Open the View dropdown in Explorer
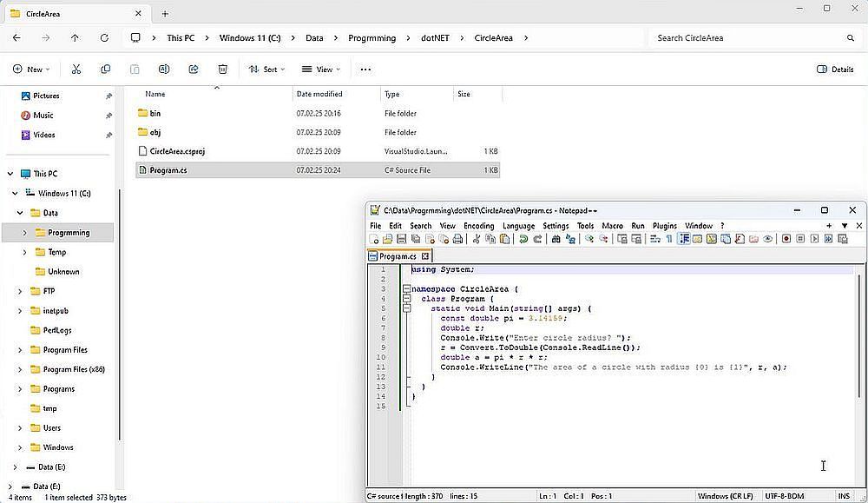This screenshot has width=868, height=503. coord(321,69)
